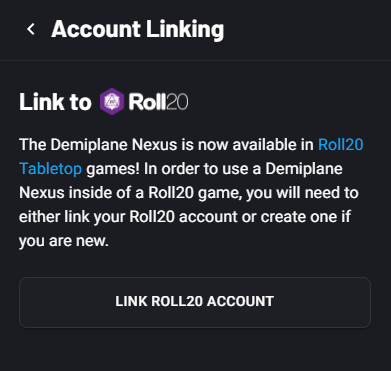Click the word 'Linking' in the header
Screen dimensions: 391x371
(x=185, y=29)
